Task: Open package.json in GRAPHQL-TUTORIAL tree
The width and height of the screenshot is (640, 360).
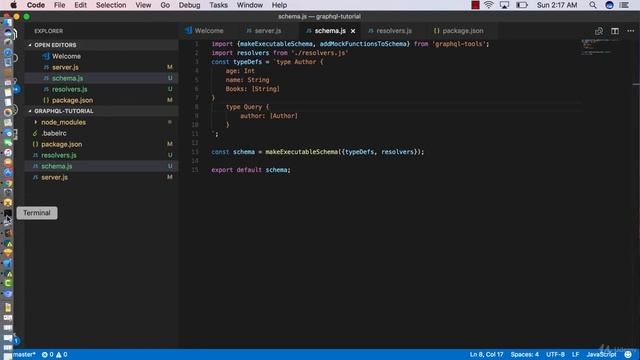Action: tap(61, 144)
